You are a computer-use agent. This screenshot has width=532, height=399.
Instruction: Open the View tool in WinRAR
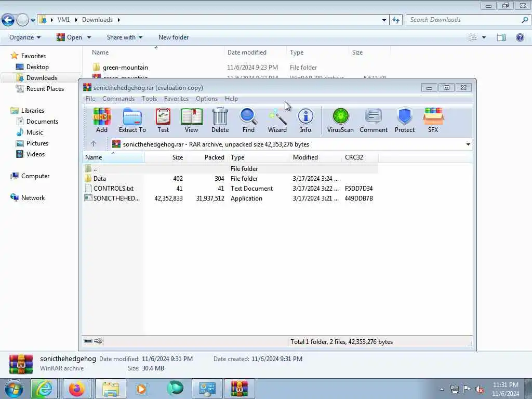pyautogui.click(x=191, y=120)
